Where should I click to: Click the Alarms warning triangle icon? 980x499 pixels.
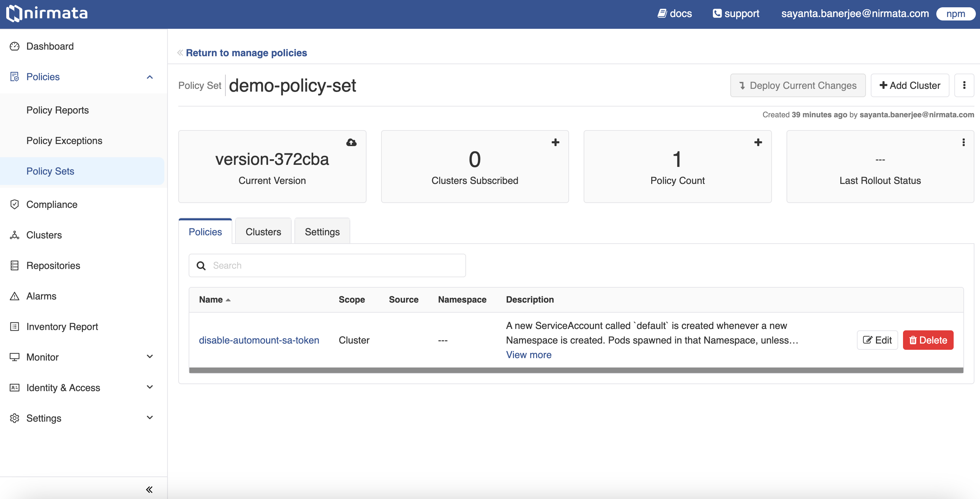pos(15,296)
